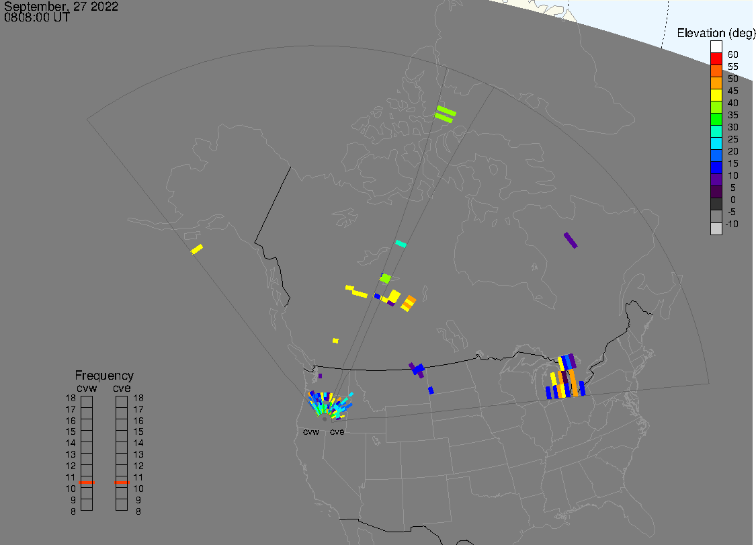
Task: Click the "0" elevation legend value
Action: point(733,200)
